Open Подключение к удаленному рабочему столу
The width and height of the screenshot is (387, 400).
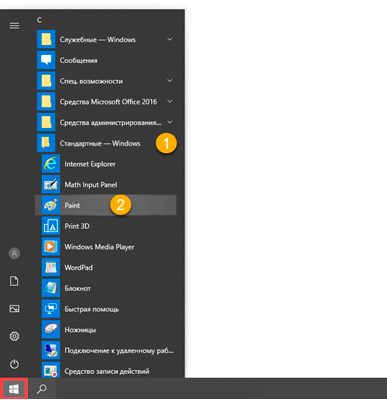[x=105, y=351]
